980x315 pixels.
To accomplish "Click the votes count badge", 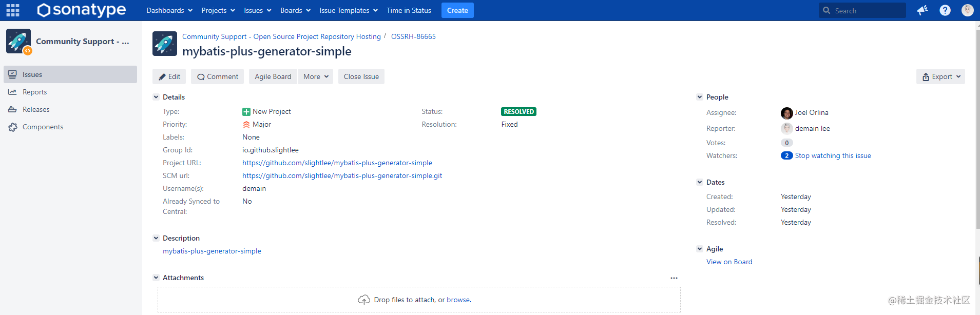I will pyautogui.click(x=786, y=143).
